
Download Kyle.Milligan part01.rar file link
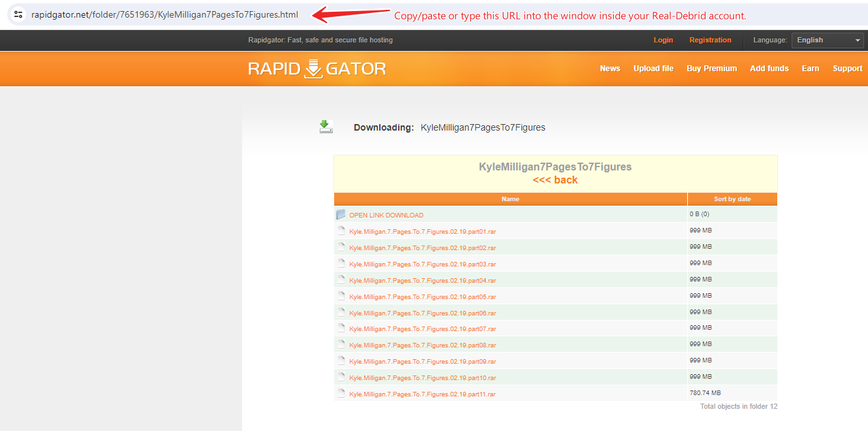[422, 232]
